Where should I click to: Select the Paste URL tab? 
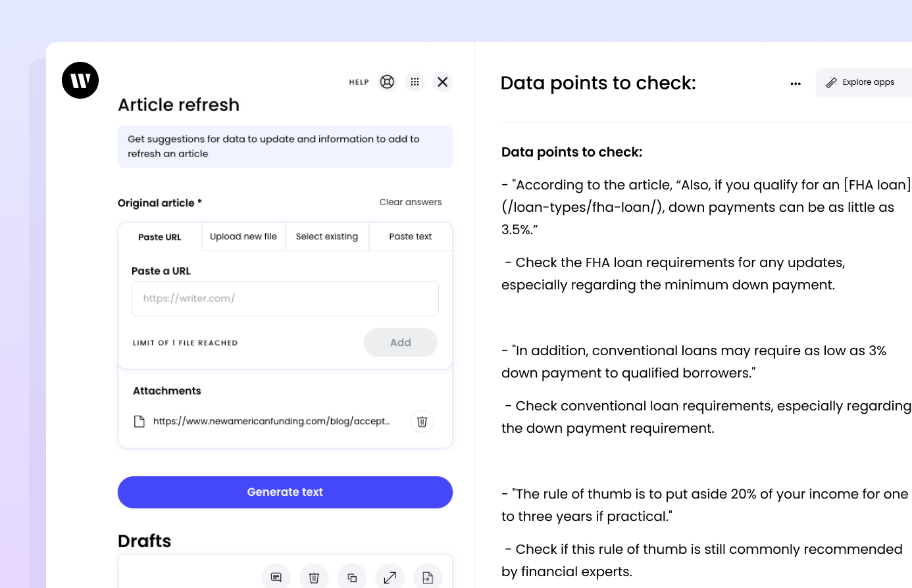(159, 236)
